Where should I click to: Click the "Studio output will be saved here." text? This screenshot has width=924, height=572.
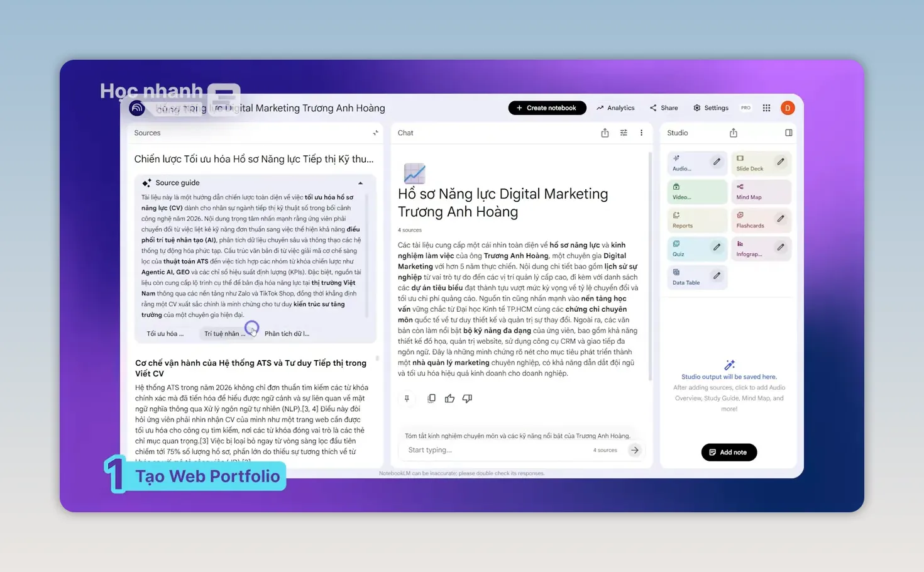point(729,377)
